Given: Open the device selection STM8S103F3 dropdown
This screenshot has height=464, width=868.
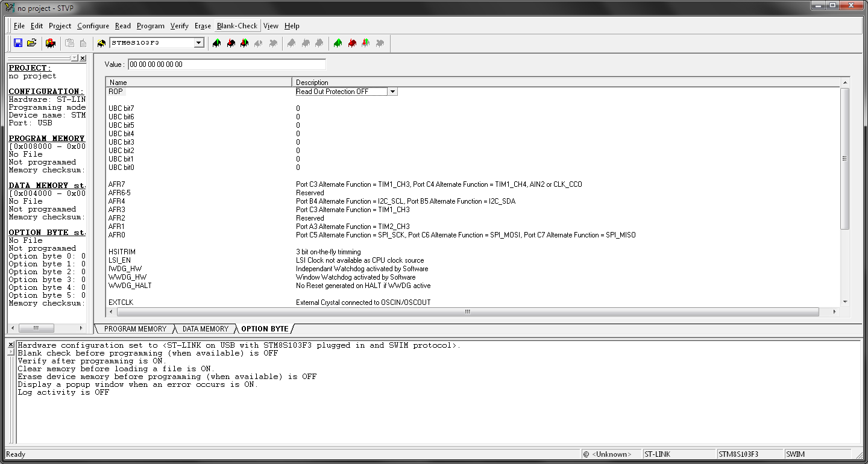Looking at the screenshot, I should click(199, 43).
